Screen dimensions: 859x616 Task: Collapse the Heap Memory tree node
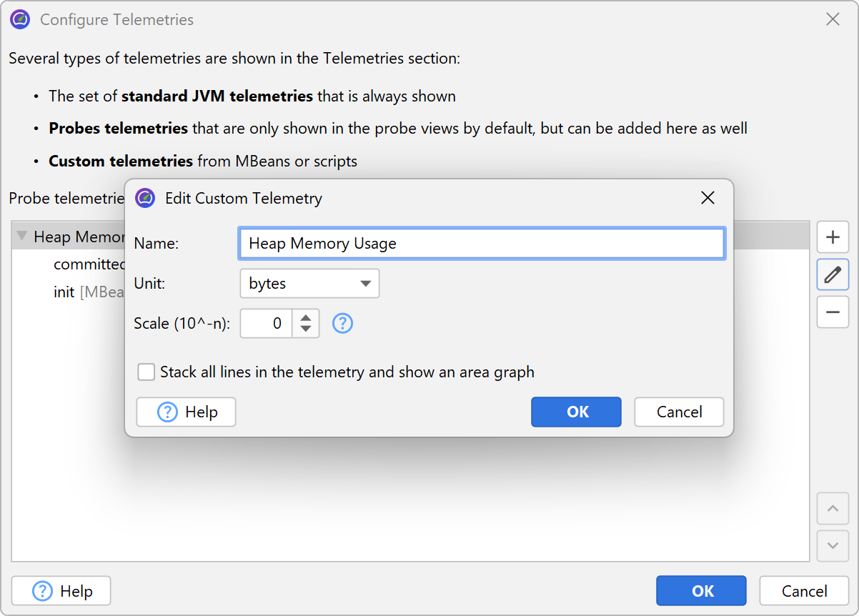[x=21, y=237]
